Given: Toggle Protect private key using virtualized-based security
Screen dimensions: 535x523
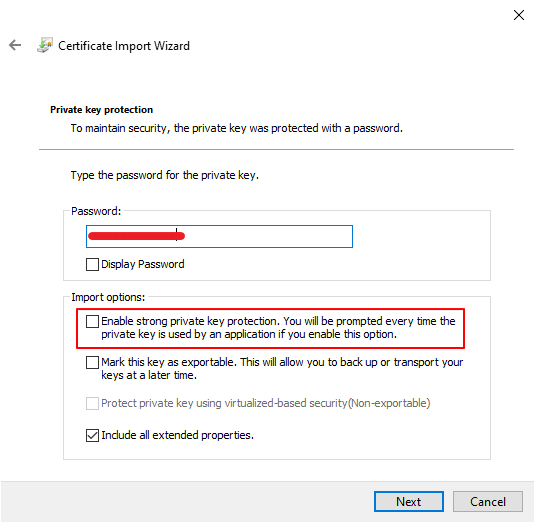Looking at the screenshot, I should point(92,403).
